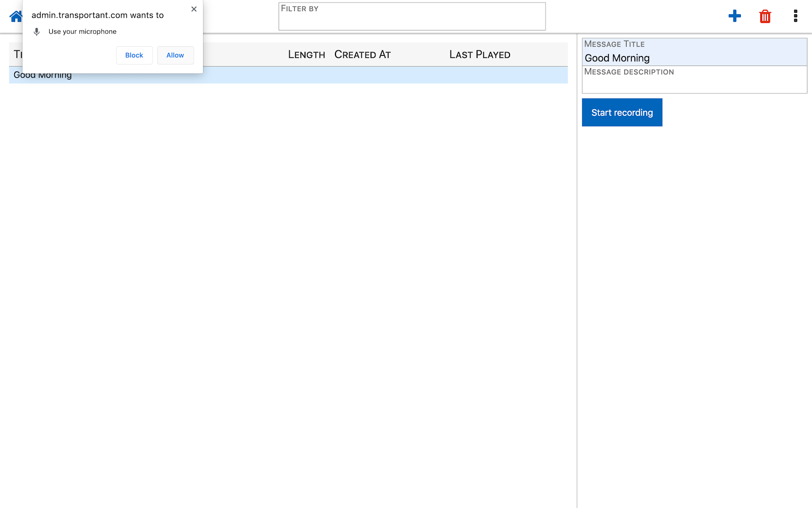Edit the Message Title field
812x508 pixels.
[694, 52]
